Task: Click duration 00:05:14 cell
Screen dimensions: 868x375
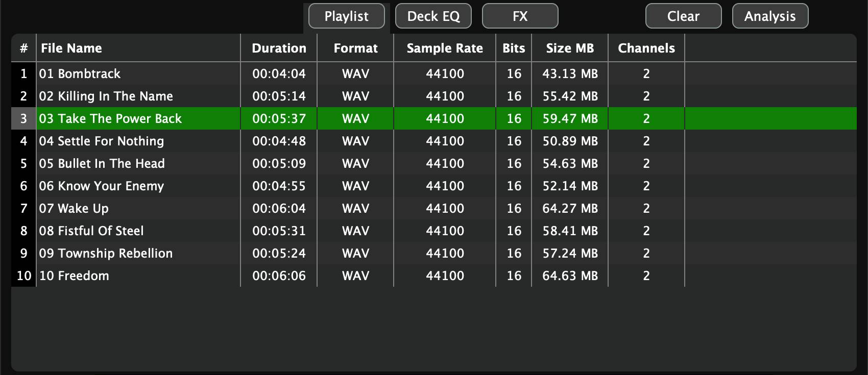Action: click(279, 96)
